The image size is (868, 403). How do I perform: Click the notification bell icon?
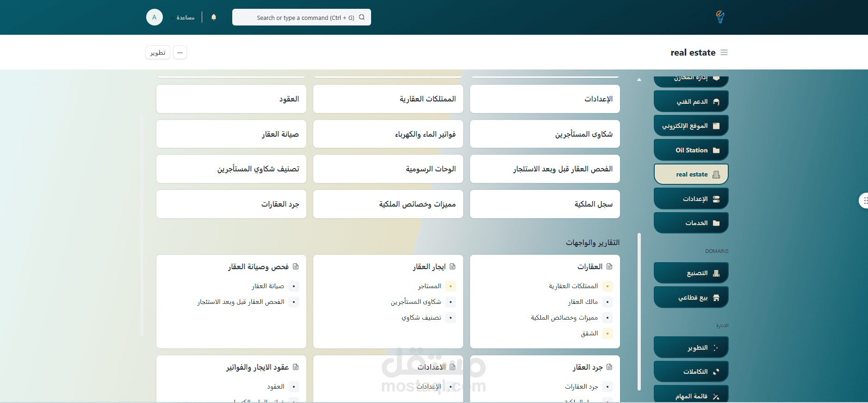pyautogui.click(x=214, y=17)
